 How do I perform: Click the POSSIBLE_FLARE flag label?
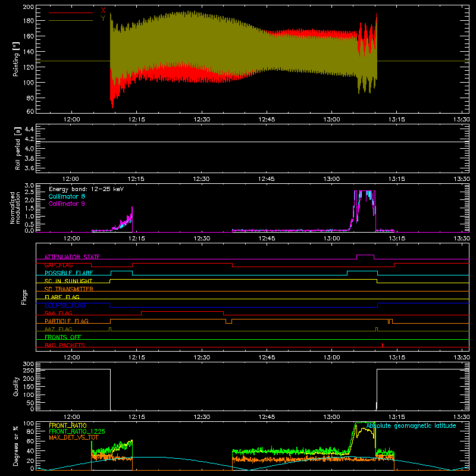pos(68,273)
